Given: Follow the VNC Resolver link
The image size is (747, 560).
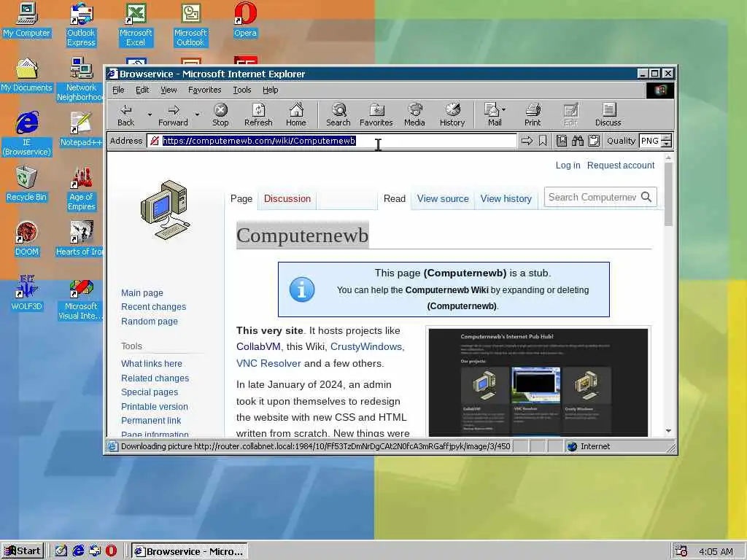Looking at the screenshot, I should click(x=268, y=364).
